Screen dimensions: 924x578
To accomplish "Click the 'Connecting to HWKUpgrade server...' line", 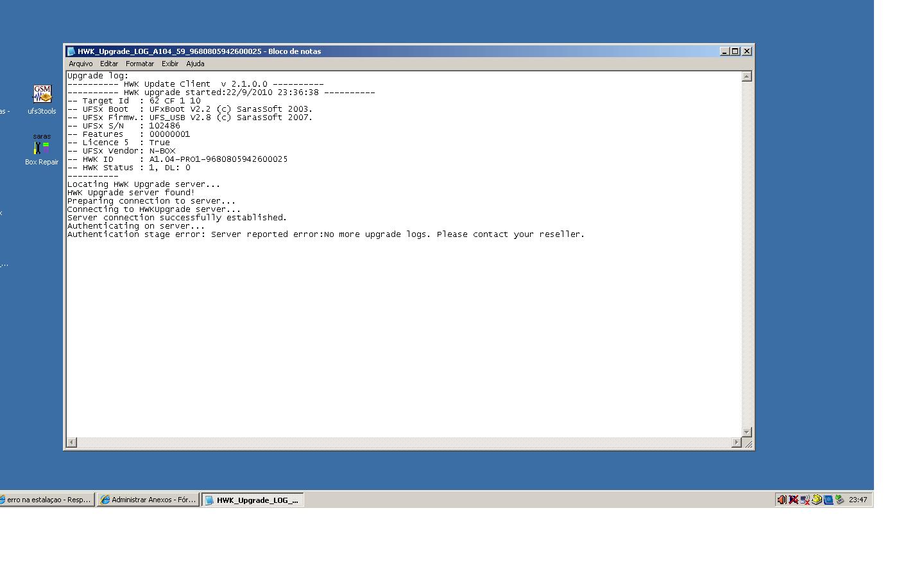I will coord(154,209).
